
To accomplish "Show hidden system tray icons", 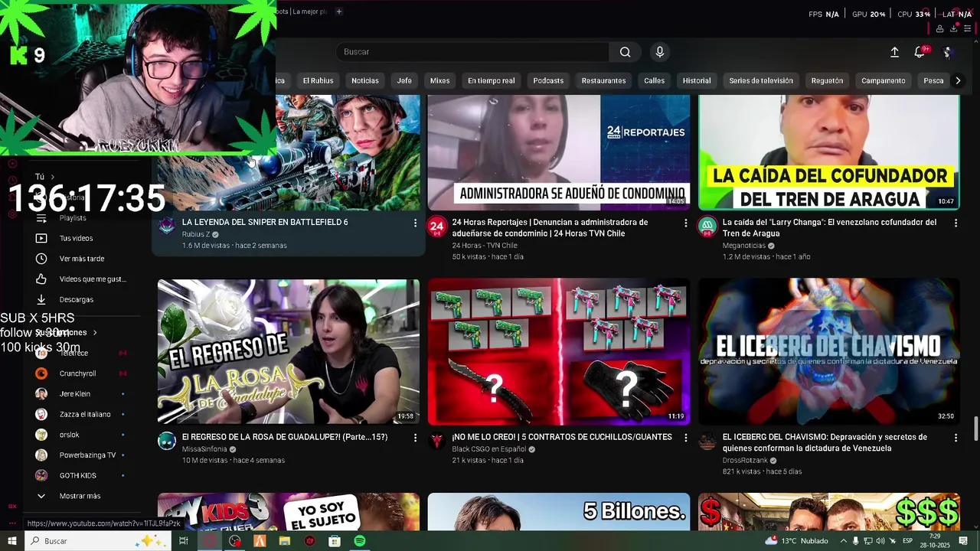I will tap(843, 541).
